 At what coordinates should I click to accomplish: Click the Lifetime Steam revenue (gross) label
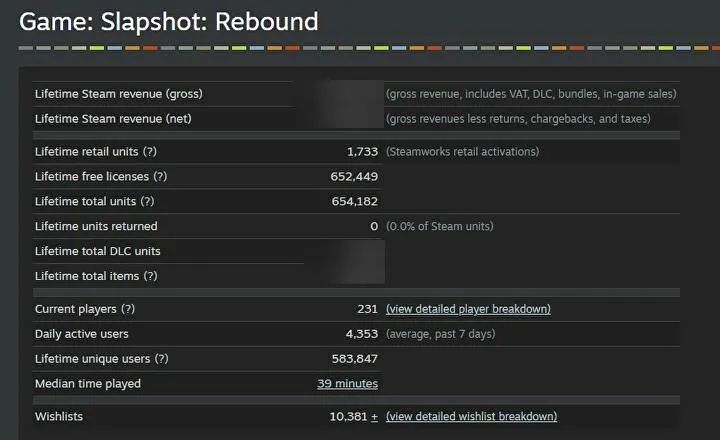point(118,94)
